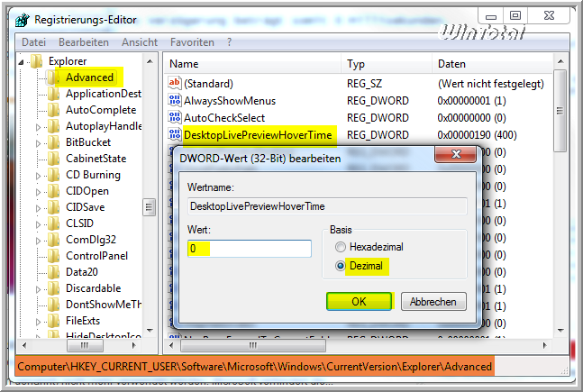Screen dimensions: 583x392
Task: Select the ComDlg32 tree item
Action: pyautogui.click(x=91, y=240)
